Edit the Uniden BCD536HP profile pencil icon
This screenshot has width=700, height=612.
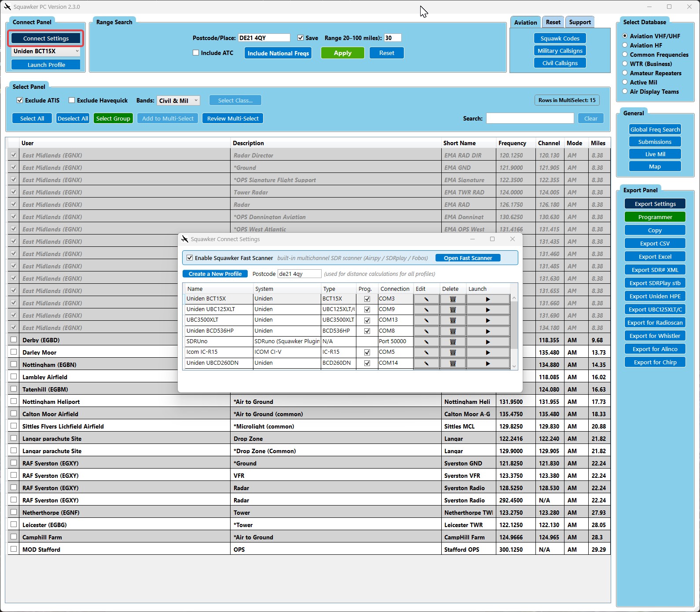[426, 331]
